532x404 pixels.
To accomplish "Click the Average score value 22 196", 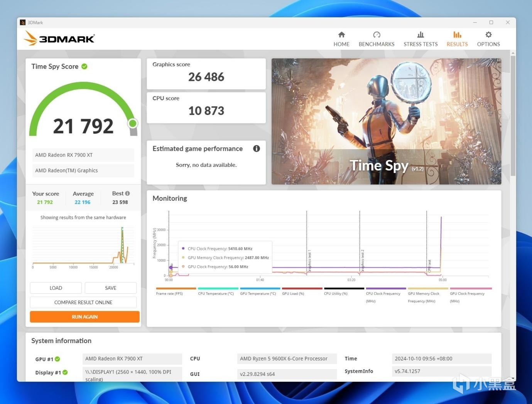I will [x=83, y=202].
